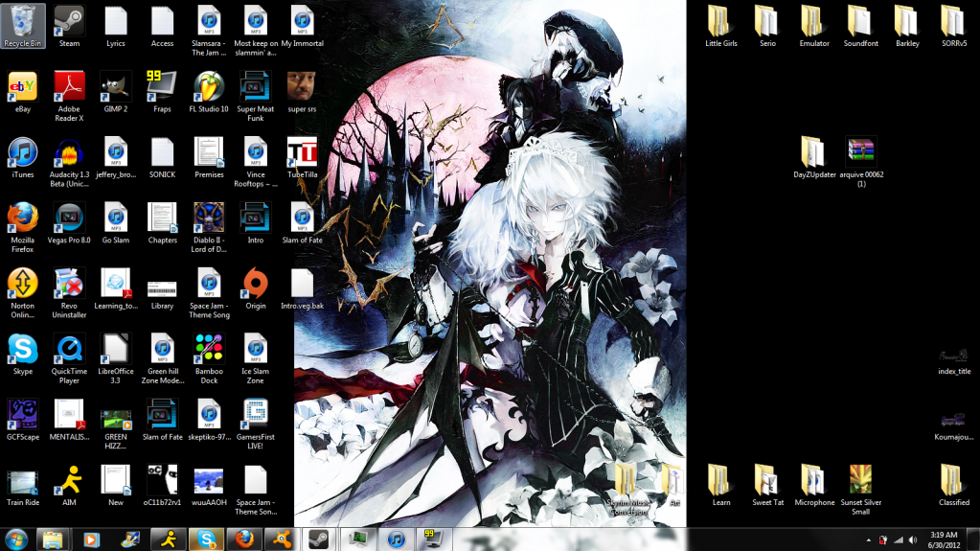Viewport: 980px width, 551px height.
Task: Open the TubeTilla desktop icon
Action: pos(302,157)
